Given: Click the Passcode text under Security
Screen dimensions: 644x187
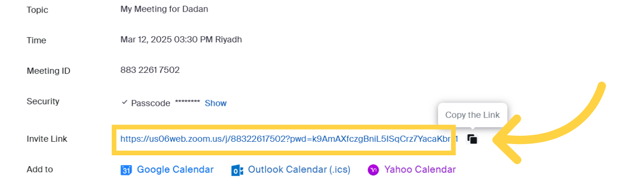Looking at the screenshot, I should click(151, 103).
